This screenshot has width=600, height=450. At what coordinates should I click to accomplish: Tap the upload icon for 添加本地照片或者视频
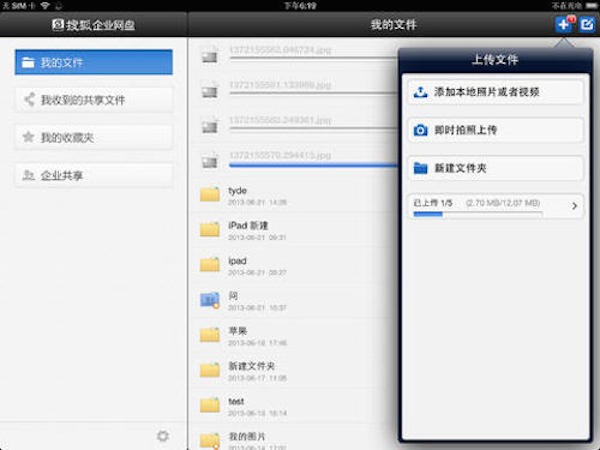pos(421,93)
